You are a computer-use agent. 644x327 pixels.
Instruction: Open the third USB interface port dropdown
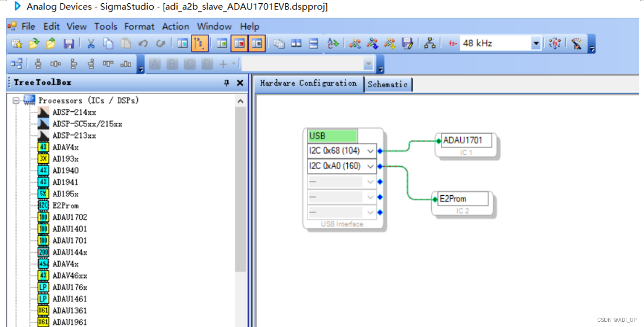[x=371, y=181]
